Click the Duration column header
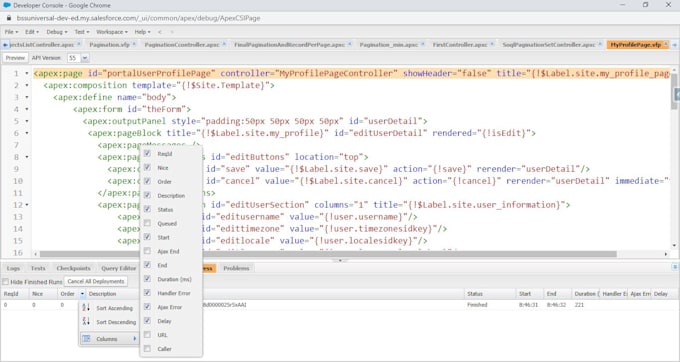The height and width of the screenshot is (362, 680). pos(585,294)
